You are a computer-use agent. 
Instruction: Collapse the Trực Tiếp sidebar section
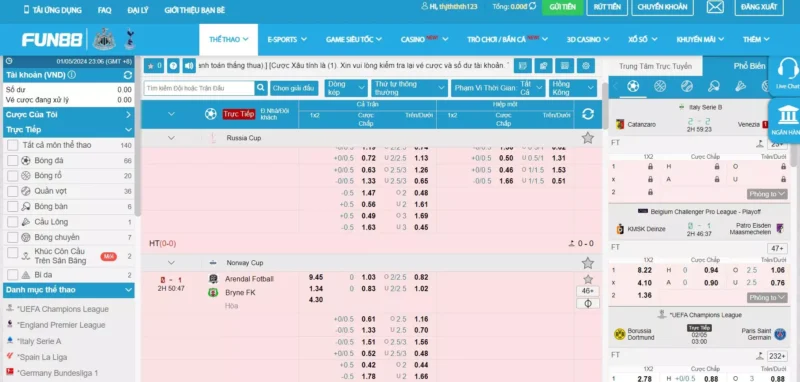[69, 130]
